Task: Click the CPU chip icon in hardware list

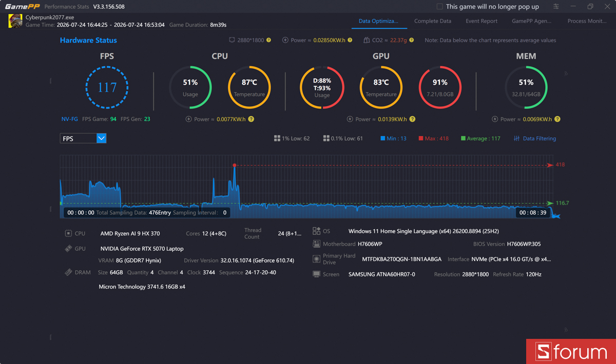Action: (68, 233)
